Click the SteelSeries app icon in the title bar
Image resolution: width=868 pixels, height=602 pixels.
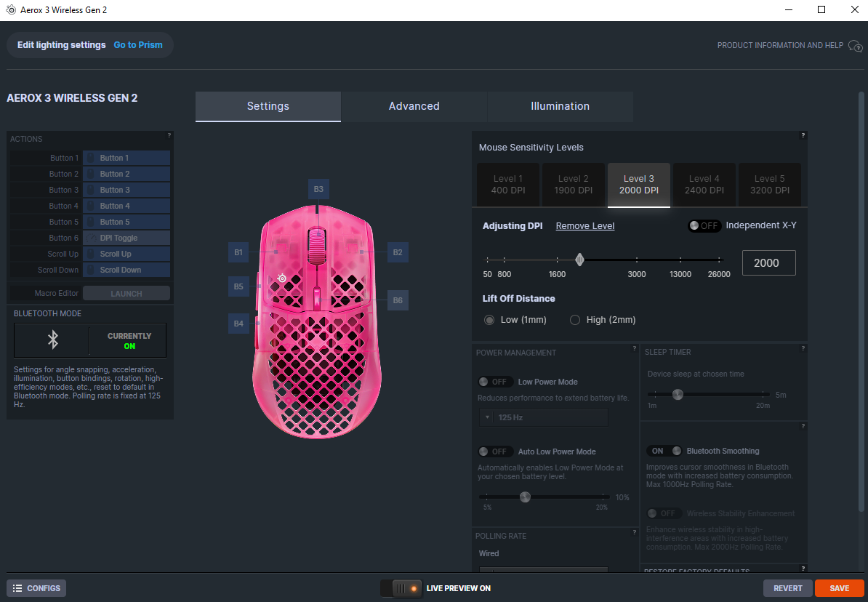tap(10, 10)
